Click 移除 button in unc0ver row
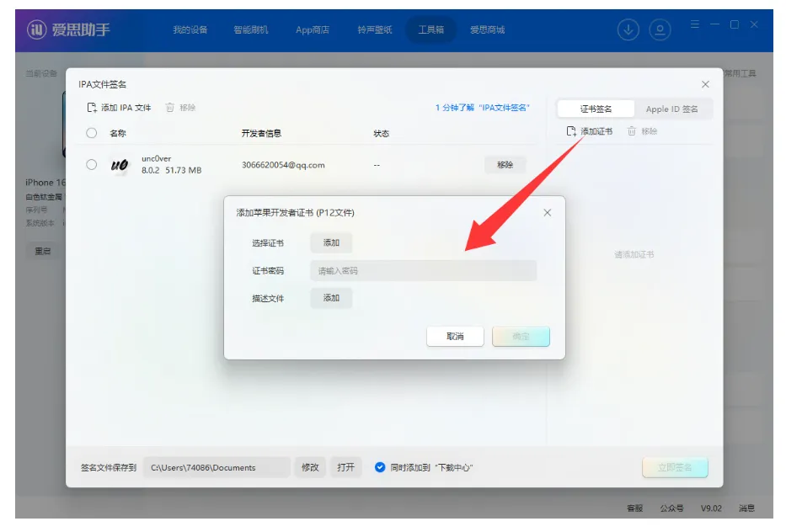Image resolution: width=786 pixels, height=532 pixels. (x=505, y=165)
